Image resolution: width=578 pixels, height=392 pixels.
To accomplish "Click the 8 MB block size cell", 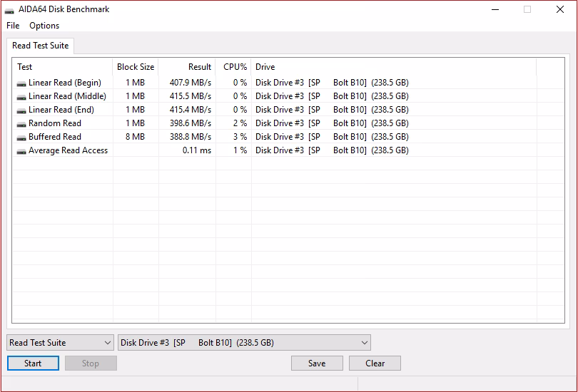I will 135,137.
